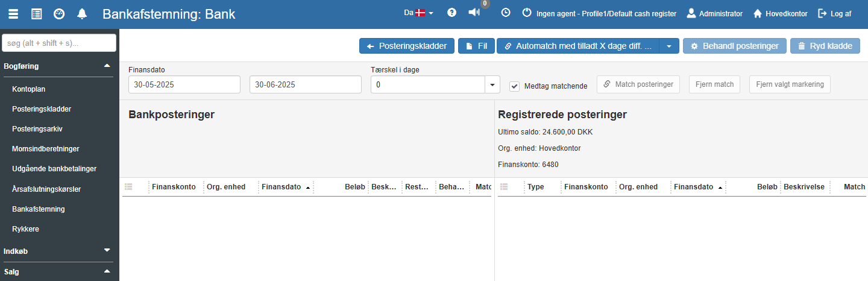Open Tærskel i dage dropdown arrow
The image size is (868, 281).
click(492, 85)
